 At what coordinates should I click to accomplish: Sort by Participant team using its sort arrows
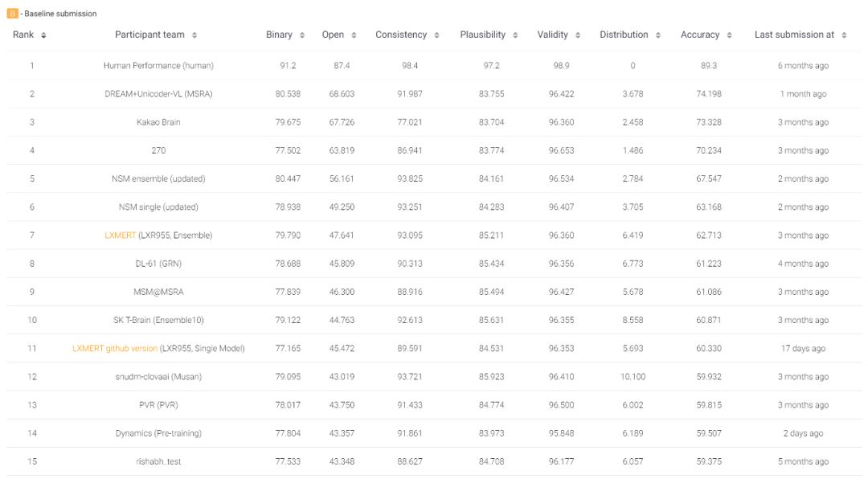(194, 35)
